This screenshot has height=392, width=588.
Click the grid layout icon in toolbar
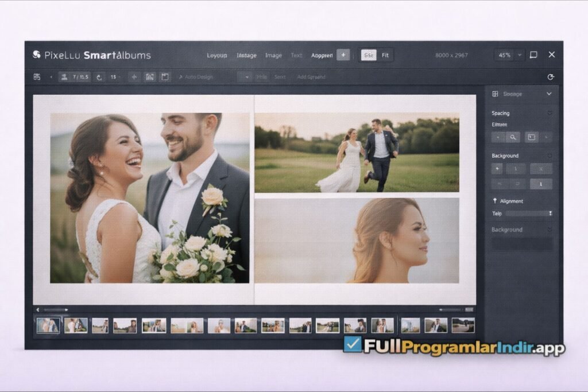[37, 77]
